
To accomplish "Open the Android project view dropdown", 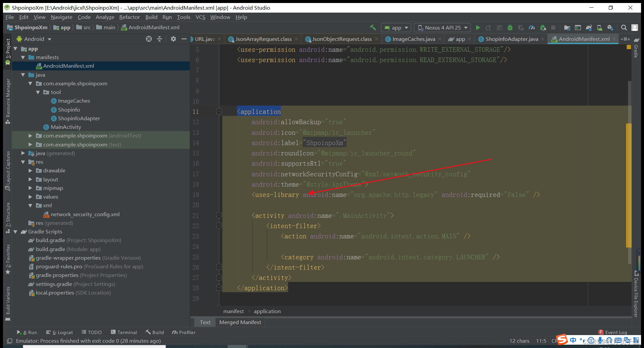I will pos(34,39).
